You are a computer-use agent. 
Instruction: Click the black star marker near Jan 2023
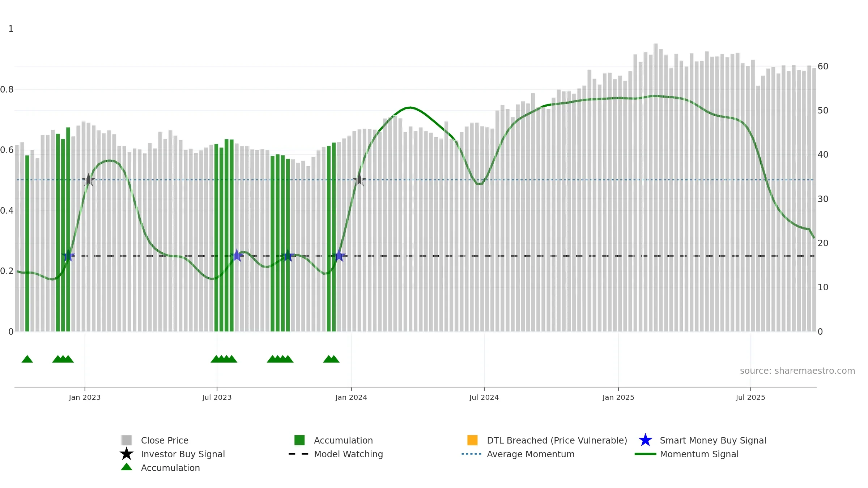click(x=88, y=180)
